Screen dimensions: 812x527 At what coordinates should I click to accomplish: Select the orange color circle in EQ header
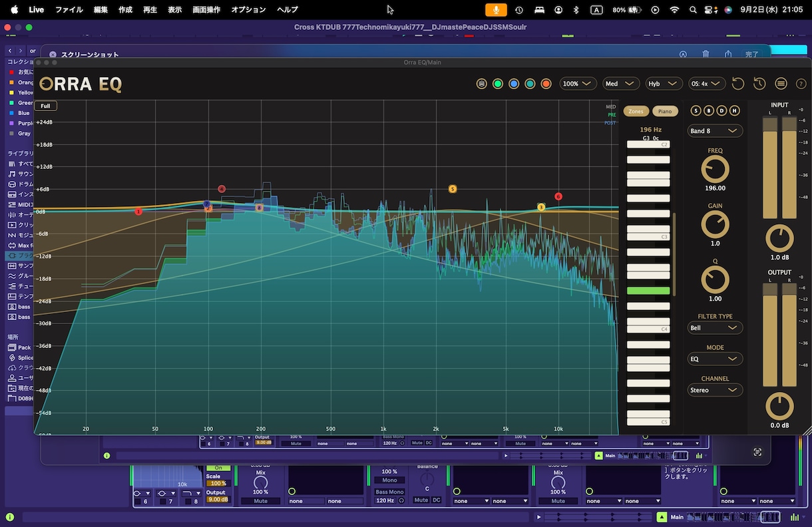click(546, 84)
